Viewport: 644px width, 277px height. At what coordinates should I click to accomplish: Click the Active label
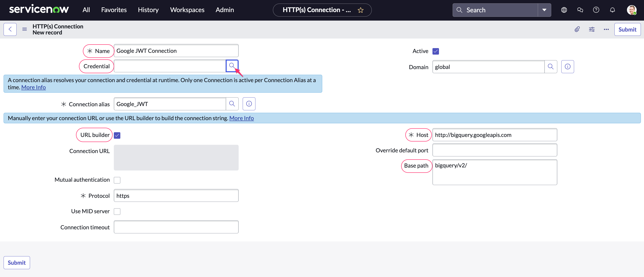coord(420,51)
